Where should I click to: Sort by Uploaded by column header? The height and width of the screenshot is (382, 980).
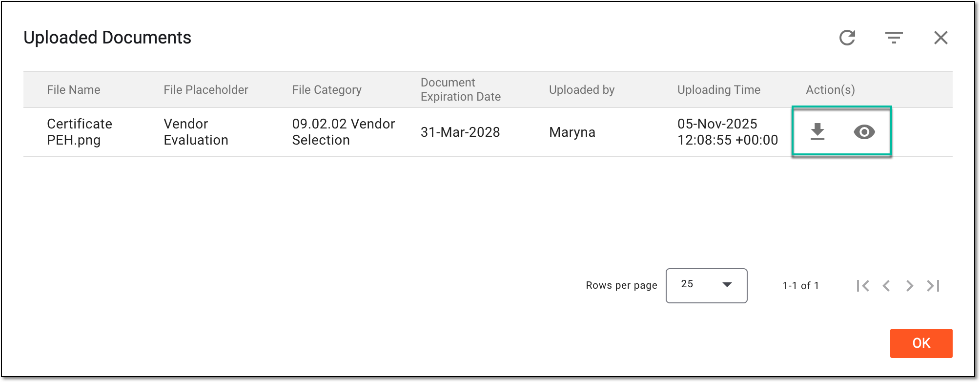(582, 90)
